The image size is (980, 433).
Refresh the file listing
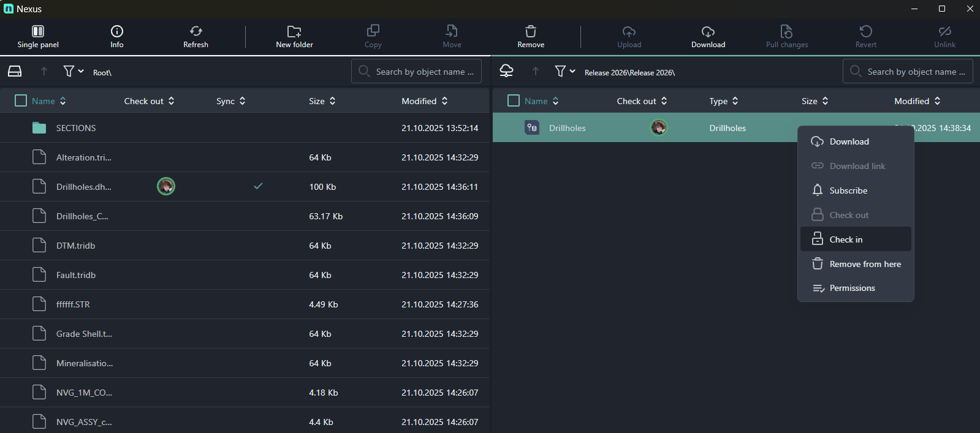[x=196, y=36]
